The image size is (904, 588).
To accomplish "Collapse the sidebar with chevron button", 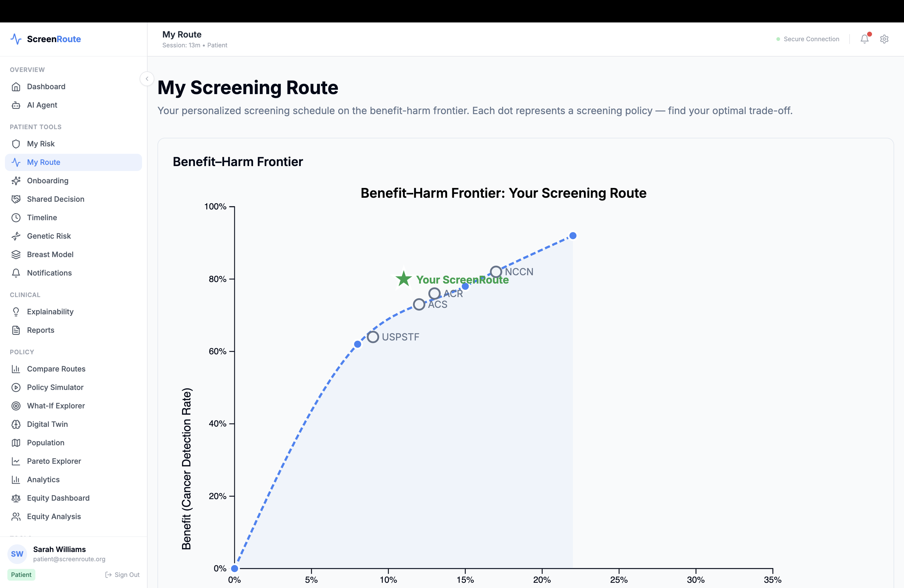I will click(x=147, y=79).
